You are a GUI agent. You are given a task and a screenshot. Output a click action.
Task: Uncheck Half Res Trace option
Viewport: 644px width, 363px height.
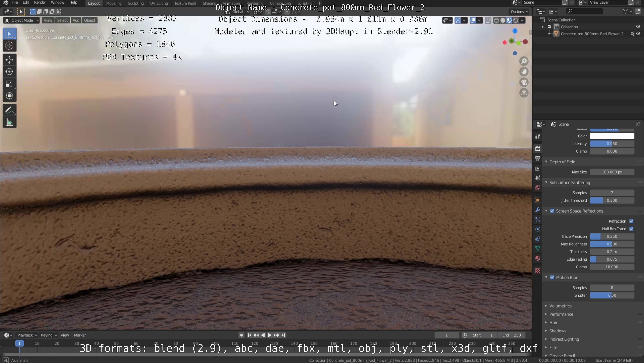pos(631,229)
